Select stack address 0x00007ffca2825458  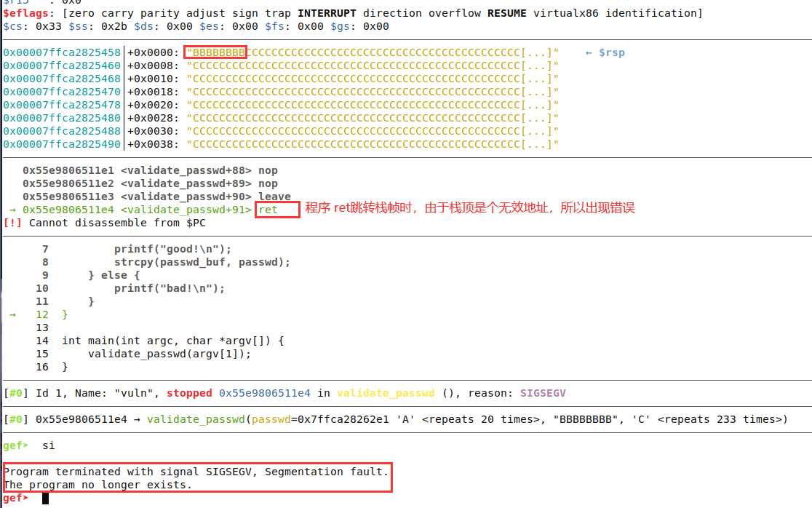[62, 53]
